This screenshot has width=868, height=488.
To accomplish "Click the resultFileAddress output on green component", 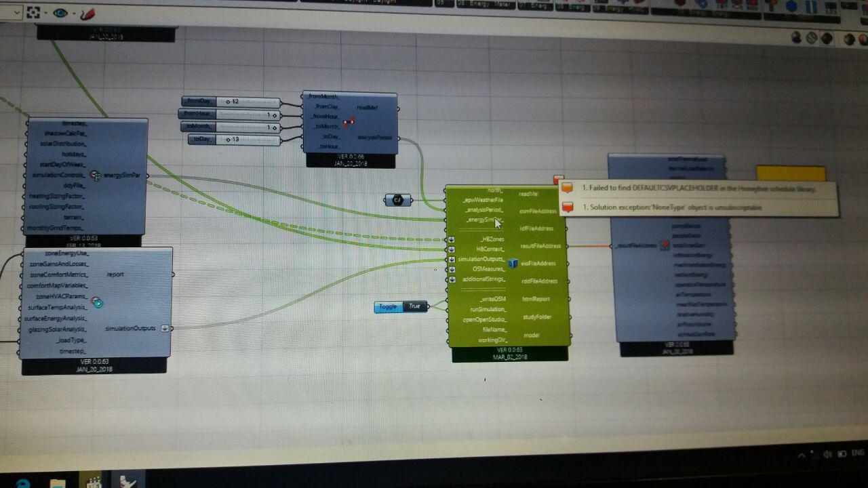I will tap(540, 246).
